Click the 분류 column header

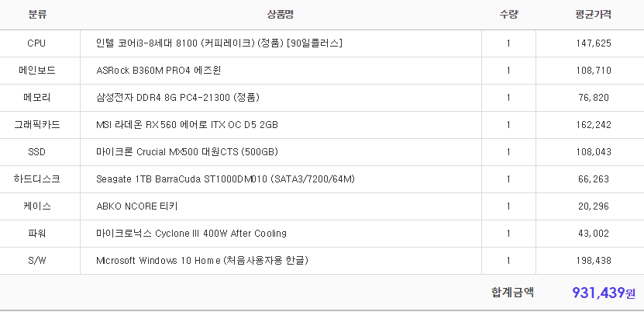click(x=37, y=14)
